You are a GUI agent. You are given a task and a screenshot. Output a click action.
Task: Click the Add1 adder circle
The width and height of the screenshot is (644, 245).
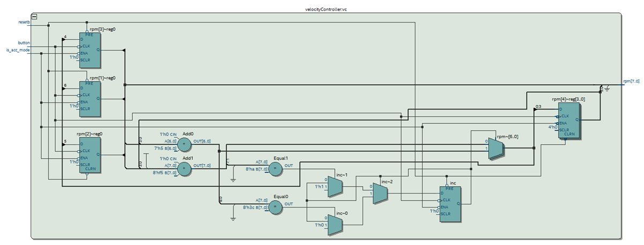pyautogui.click(x=184, y=169)
